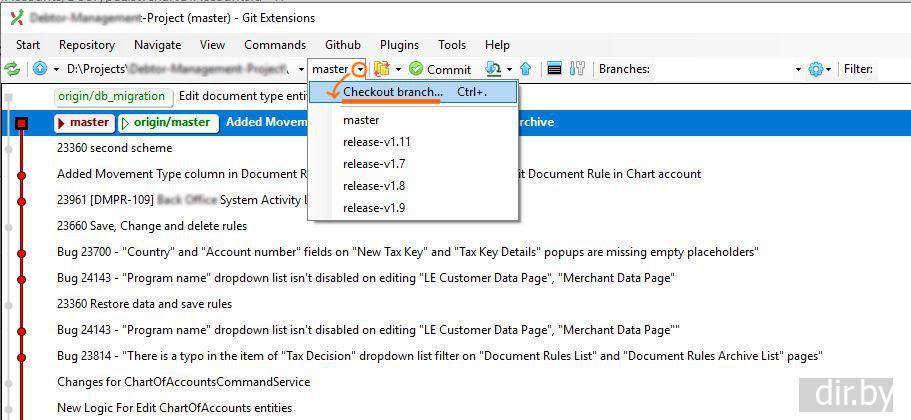Click the git bash console icon

(x=554, y=69)
